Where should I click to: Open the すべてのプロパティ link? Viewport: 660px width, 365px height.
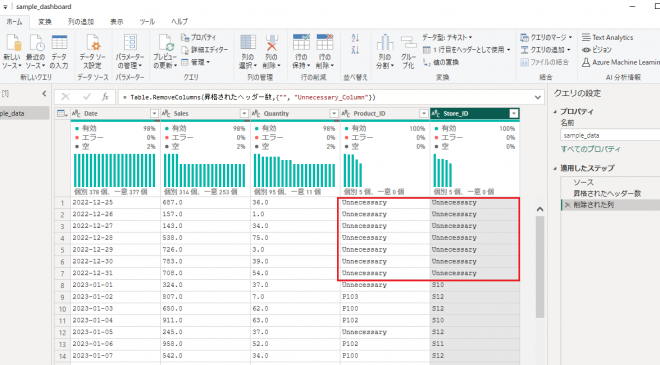coord(590,149)
